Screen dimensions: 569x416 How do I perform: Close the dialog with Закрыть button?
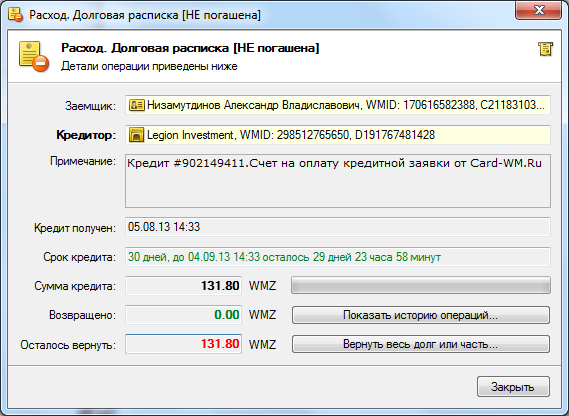click(513, 387)
